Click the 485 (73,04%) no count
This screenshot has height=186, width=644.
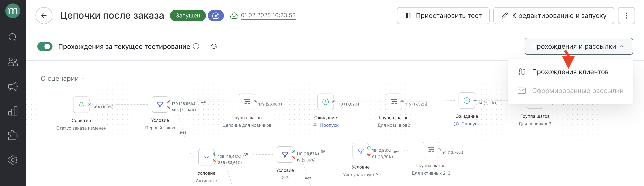point(183,110)
